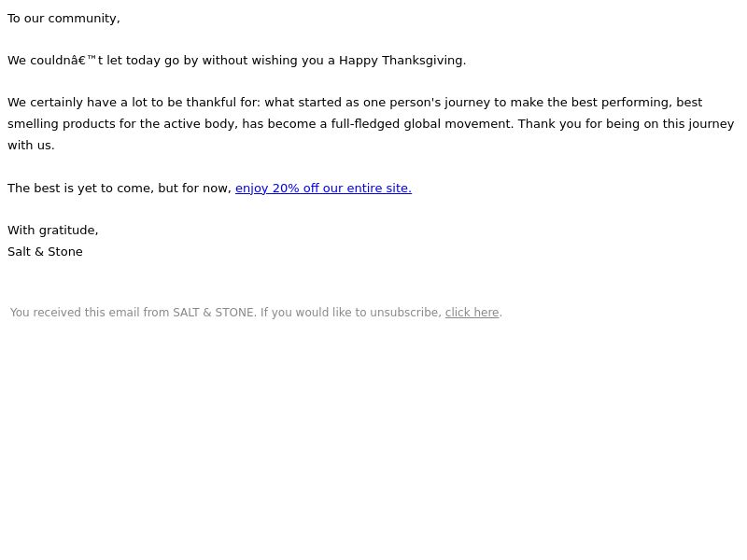
Task: Click the phrase 'smelling products for the active body'
Action: point(122,124)
